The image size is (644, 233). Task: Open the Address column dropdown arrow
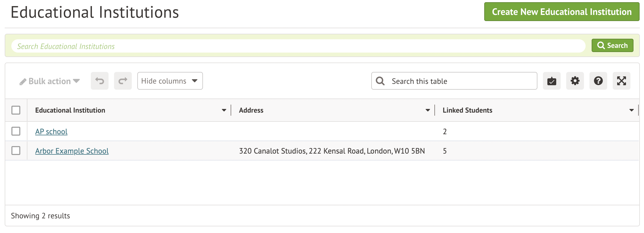(x=427, y=110)
